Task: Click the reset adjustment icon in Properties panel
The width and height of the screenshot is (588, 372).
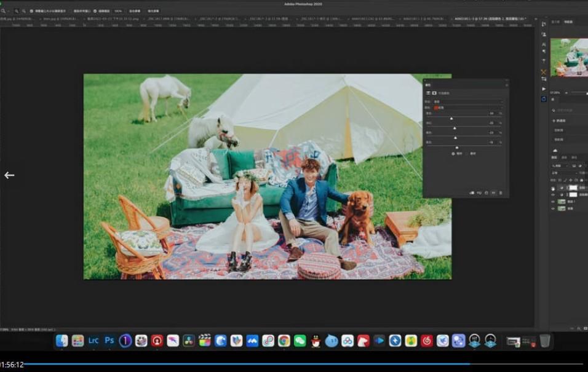Action: click(487, 193)
